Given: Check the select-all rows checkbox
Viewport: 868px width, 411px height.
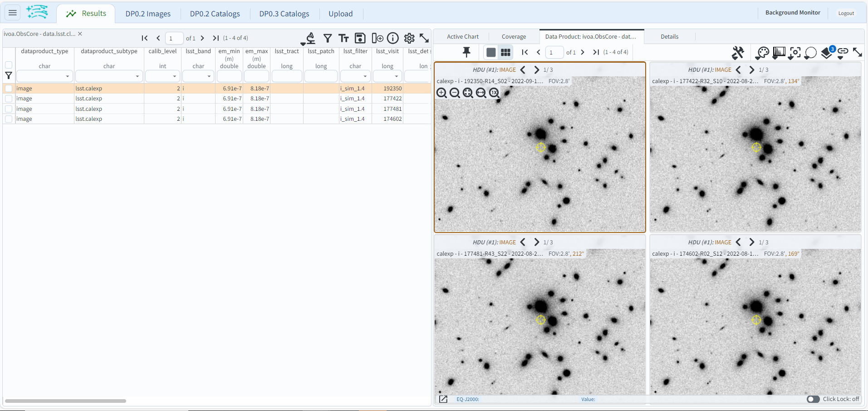Looking at the screenshot, I should (9, 65).
